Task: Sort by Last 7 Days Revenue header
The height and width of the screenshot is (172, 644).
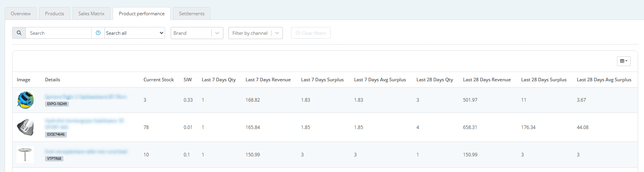Action: (x=268, y=79)
